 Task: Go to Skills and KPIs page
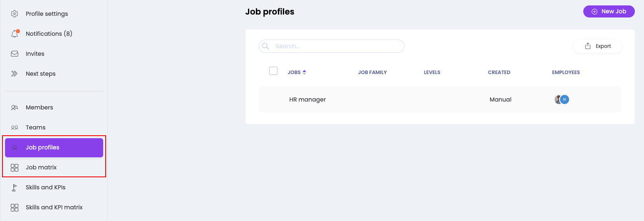[x=45, y=187]
